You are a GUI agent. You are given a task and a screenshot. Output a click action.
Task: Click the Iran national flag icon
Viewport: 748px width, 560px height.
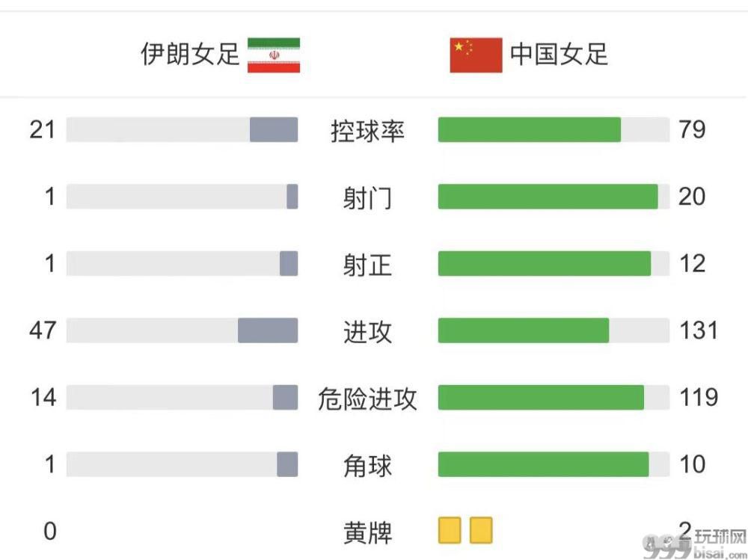click(273, 55)
